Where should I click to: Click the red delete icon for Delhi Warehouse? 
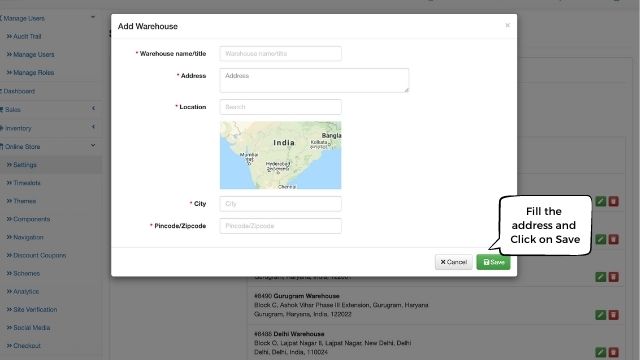613,352
